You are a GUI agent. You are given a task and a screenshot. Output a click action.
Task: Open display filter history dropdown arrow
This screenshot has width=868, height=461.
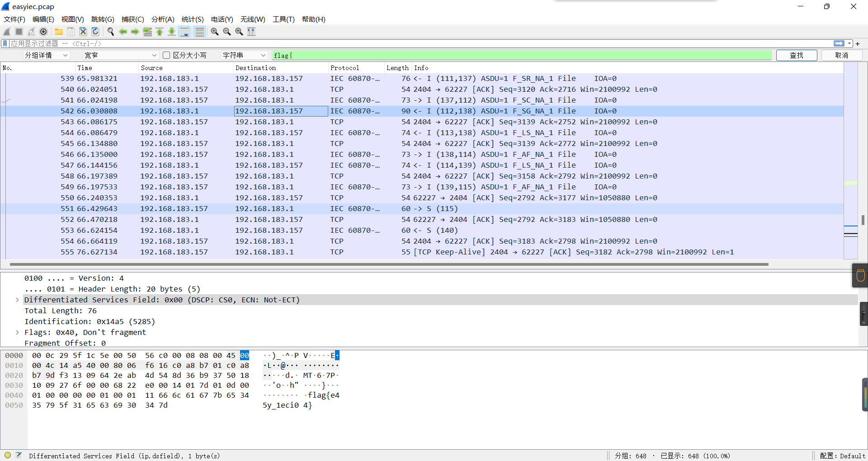click(849, 43)
